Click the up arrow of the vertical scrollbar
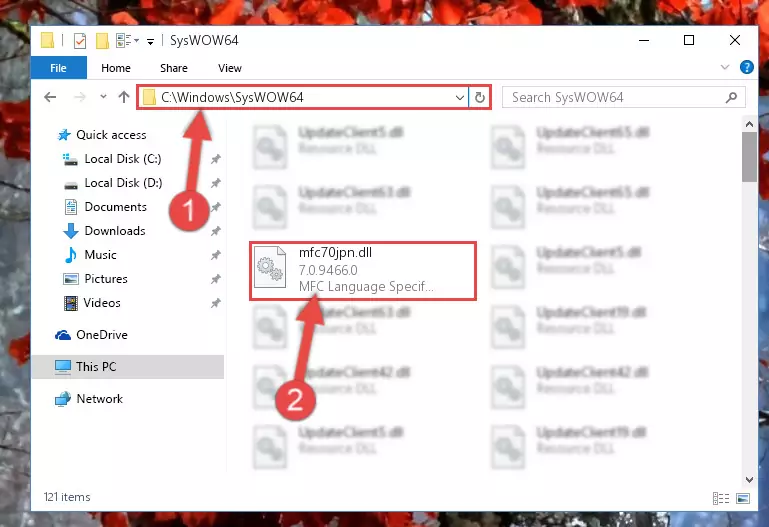This screenshot has width=769, height=527. coord(749,125)
